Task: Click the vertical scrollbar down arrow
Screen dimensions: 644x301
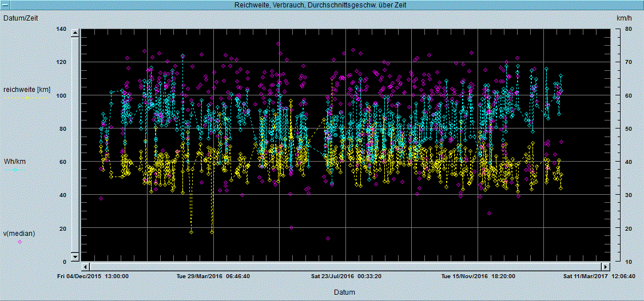Action: pos(74,256)
